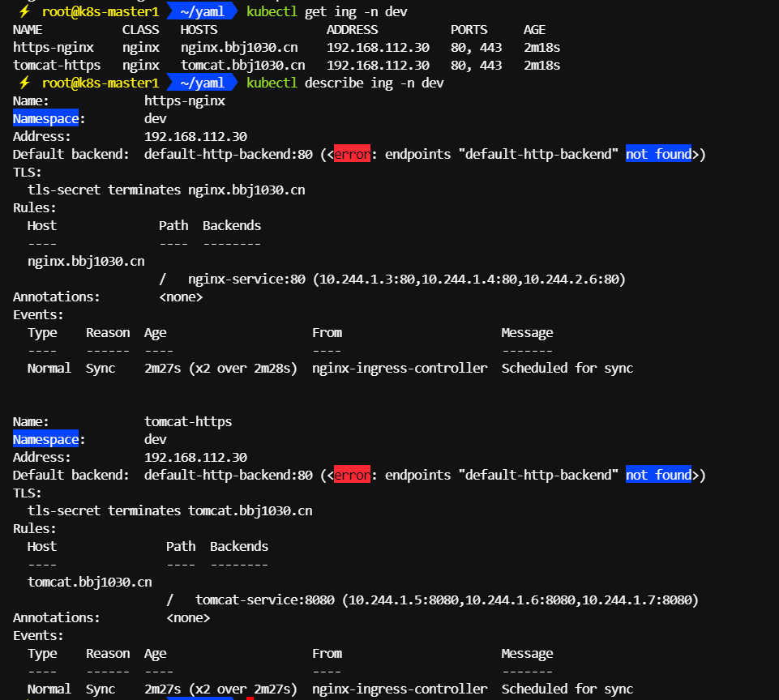
Task: Click the Rules host entry 'nginx.bbj1030.cn'
Action: tap(86, 262)
